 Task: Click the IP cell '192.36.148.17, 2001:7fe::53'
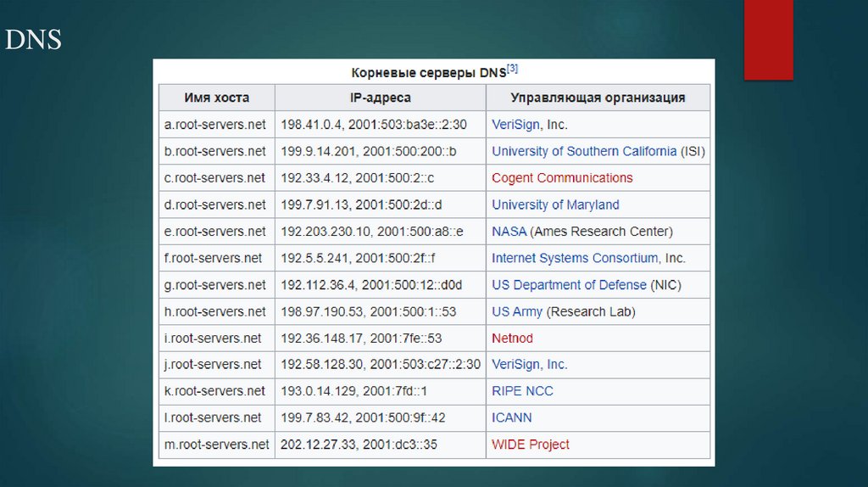coord(381,338)
